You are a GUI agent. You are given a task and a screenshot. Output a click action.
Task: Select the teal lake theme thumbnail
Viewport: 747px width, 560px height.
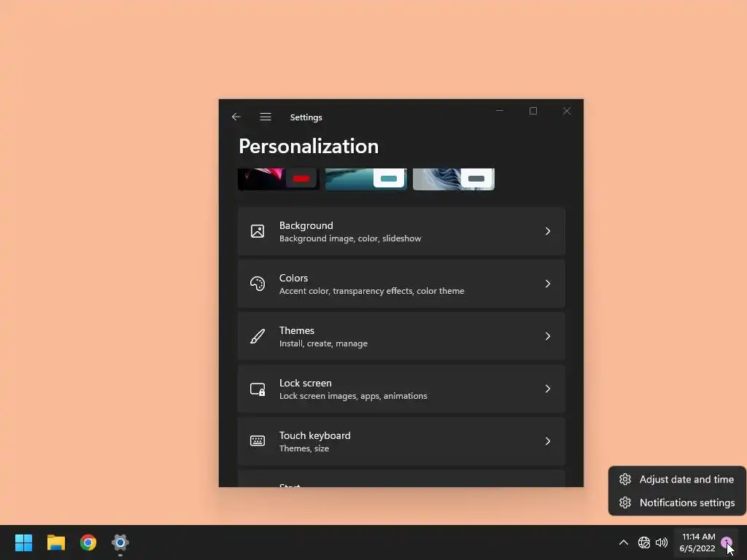pyautogui.click(x=366, y=179)
